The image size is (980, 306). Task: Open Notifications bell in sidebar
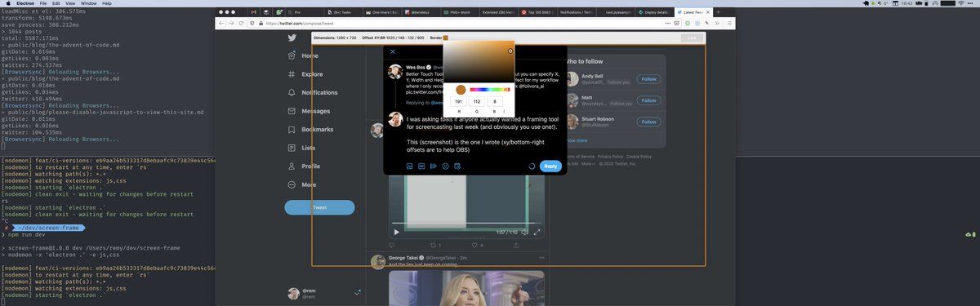coord(312,93)
